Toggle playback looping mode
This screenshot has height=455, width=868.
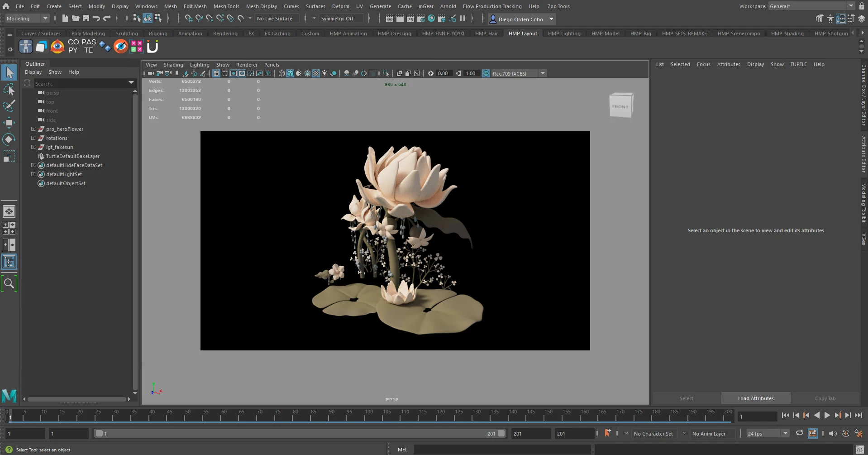pyautogui.click(x=800, y=433)
